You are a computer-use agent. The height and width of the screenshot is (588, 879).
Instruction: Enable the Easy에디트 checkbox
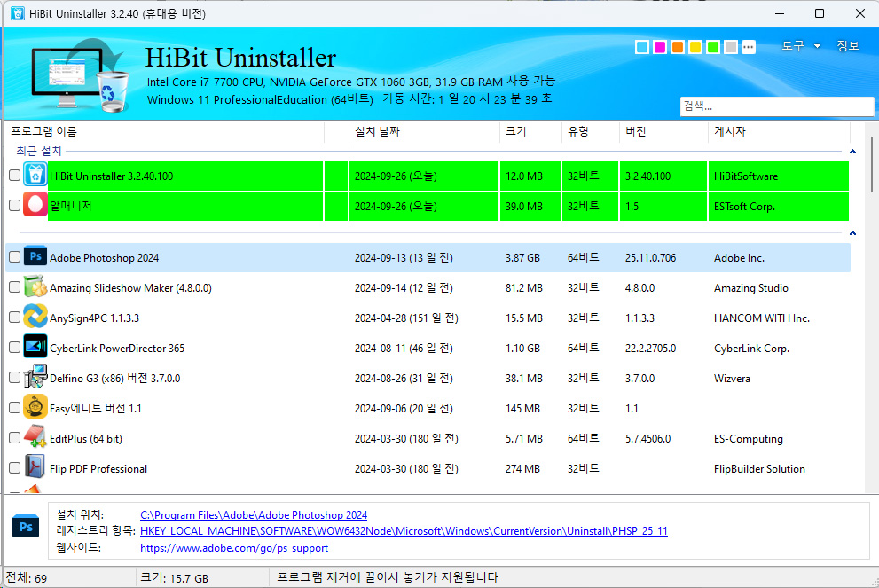[14, 407]
